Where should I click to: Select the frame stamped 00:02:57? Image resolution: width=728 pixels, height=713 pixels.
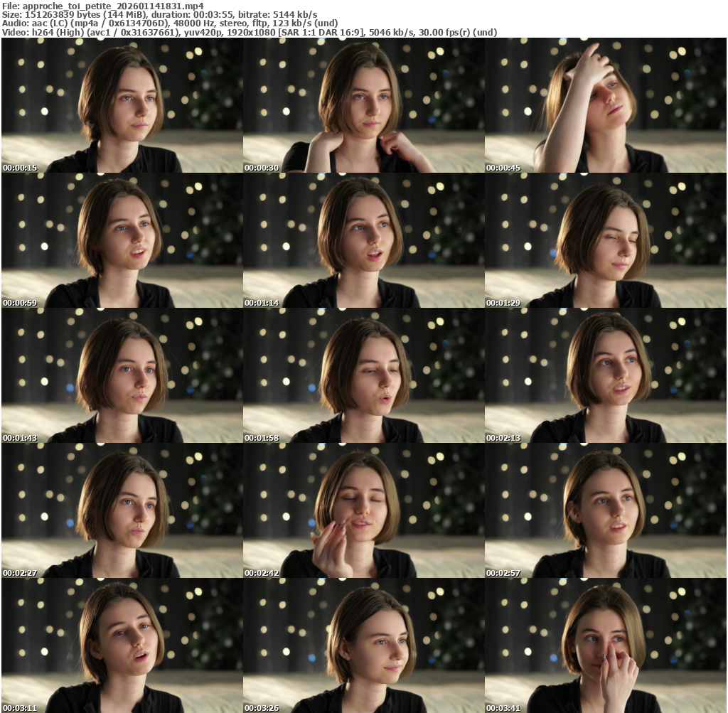pyautogui.click(x=605, y=510)
